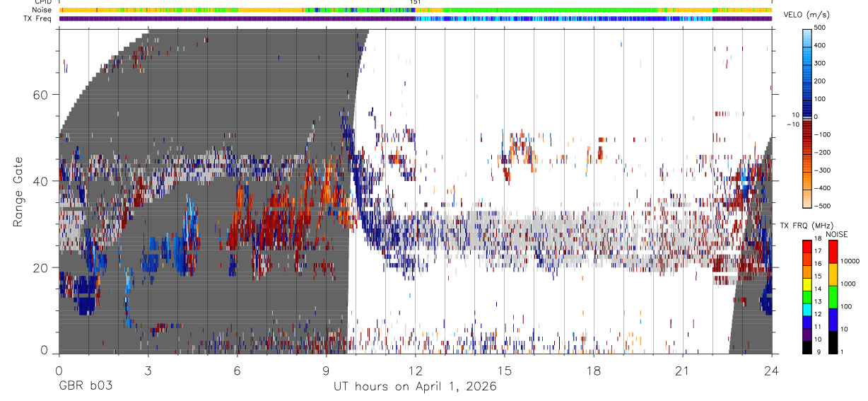
Task: Click the '-200' tick on velocity scale
Action: click(x=823, y=152)
